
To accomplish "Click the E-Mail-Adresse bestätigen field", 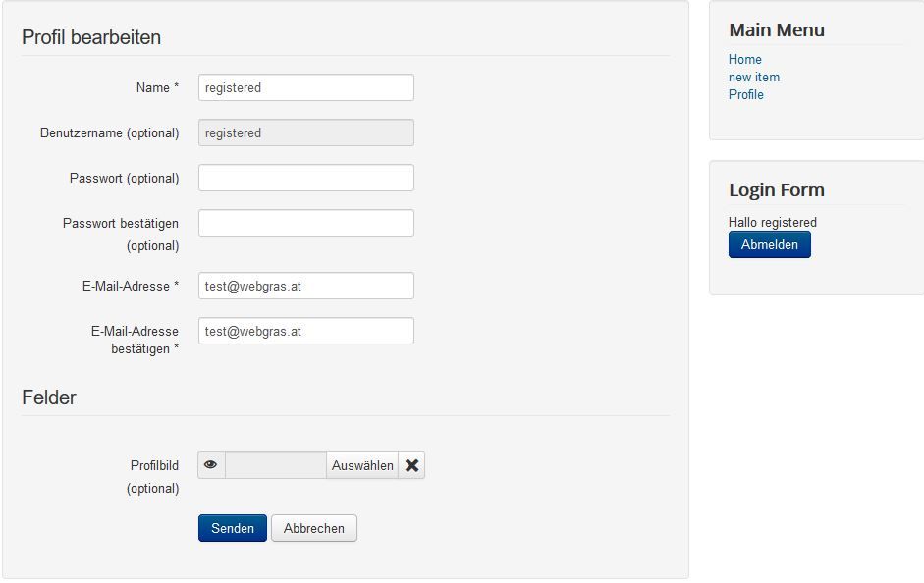I will (305, 331).
